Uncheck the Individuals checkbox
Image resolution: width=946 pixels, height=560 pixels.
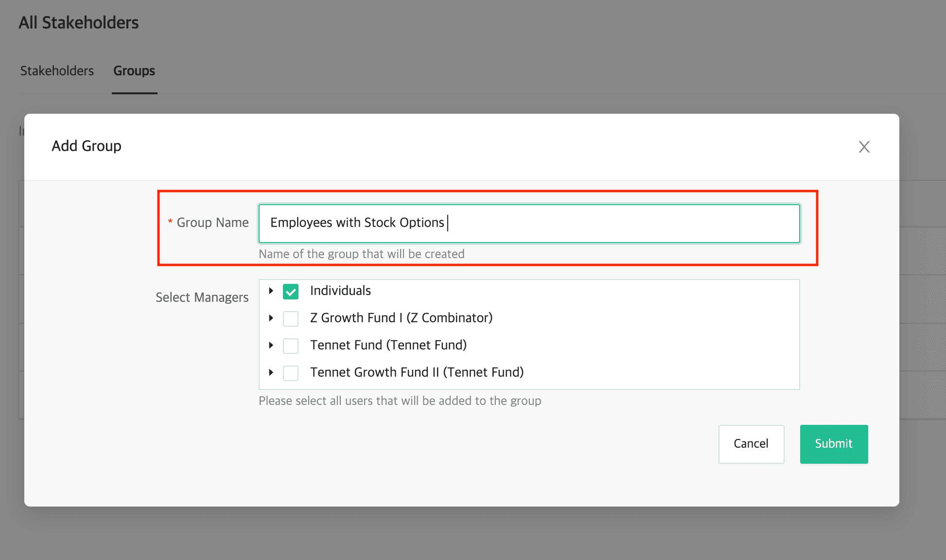[x=291, y=292]
